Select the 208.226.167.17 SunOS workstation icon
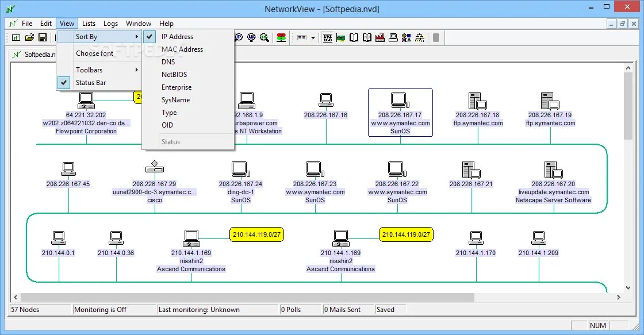 [400, 100]
